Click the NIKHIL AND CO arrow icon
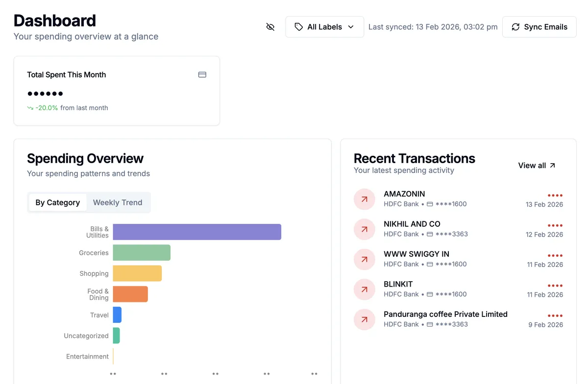588x384 pixels. click(364, 229)
